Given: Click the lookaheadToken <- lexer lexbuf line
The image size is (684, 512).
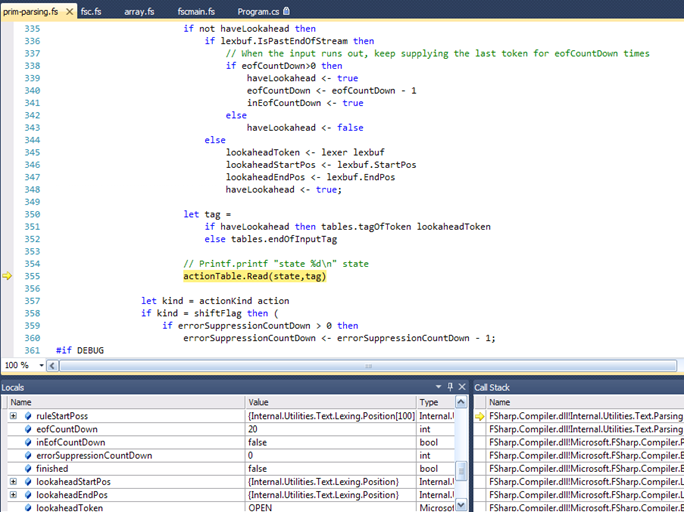Looking at the screenshot, I should tap(305, 152).
